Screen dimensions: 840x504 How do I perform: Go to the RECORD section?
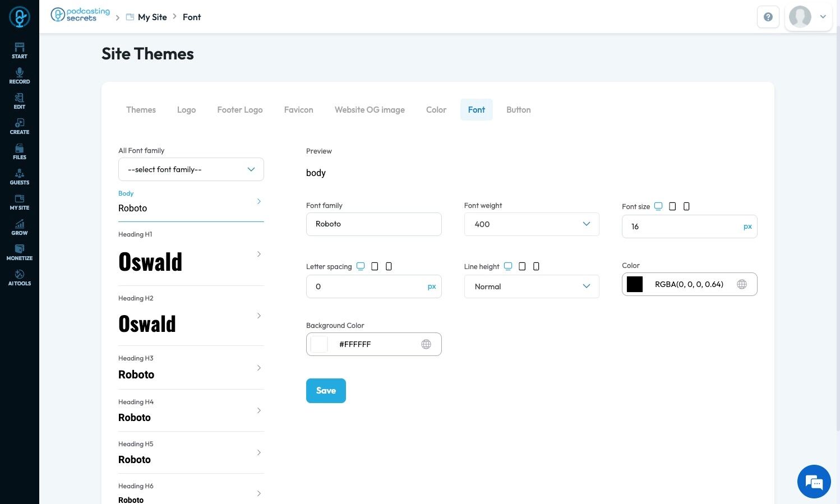tap(20, 76)
